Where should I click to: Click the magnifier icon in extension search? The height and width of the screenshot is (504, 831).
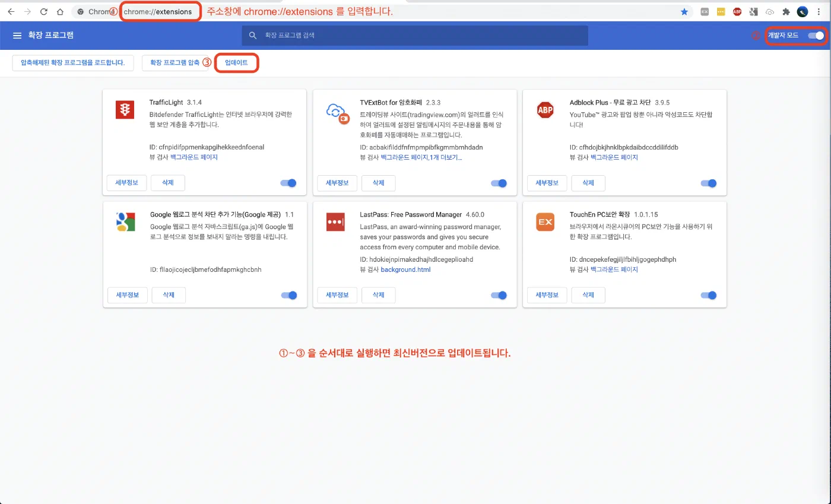(253, 36)
